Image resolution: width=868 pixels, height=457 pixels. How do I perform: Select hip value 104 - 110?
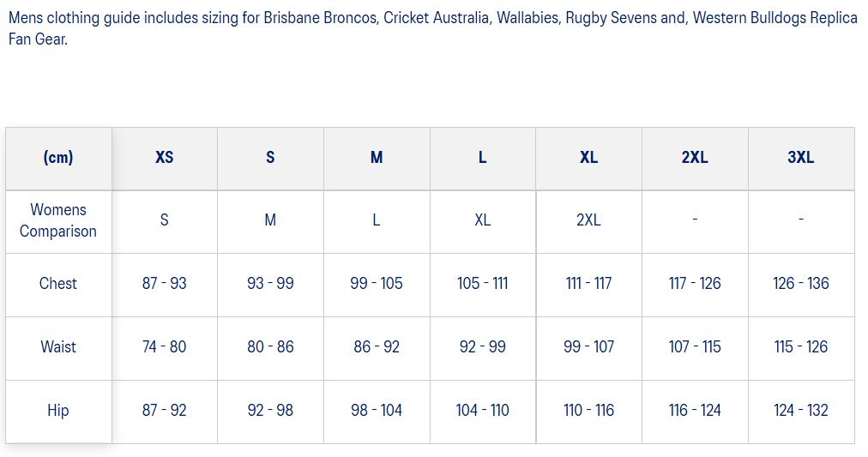[x=482, y=411]
